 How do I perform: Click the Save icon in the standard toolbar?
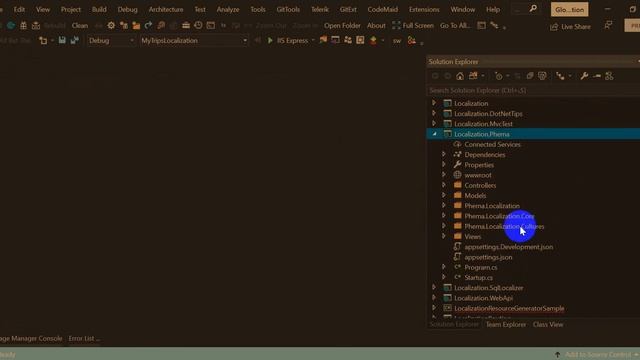[x=62, y=40]
